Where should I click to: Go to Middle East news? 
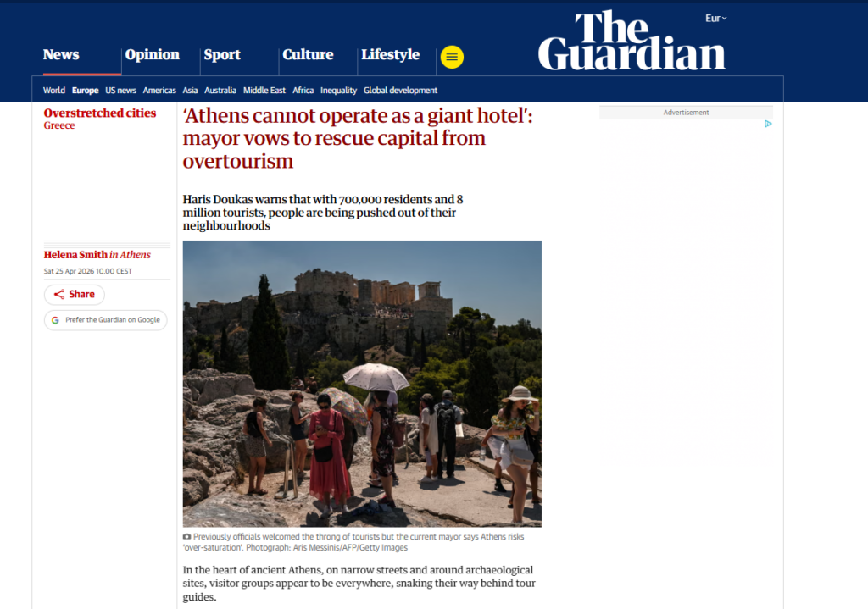click(x=264, y=90)
